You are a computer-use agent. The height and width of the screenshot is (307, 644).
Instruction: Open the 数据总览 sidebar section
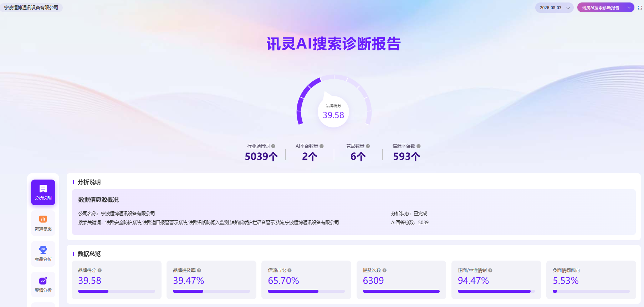43,223
